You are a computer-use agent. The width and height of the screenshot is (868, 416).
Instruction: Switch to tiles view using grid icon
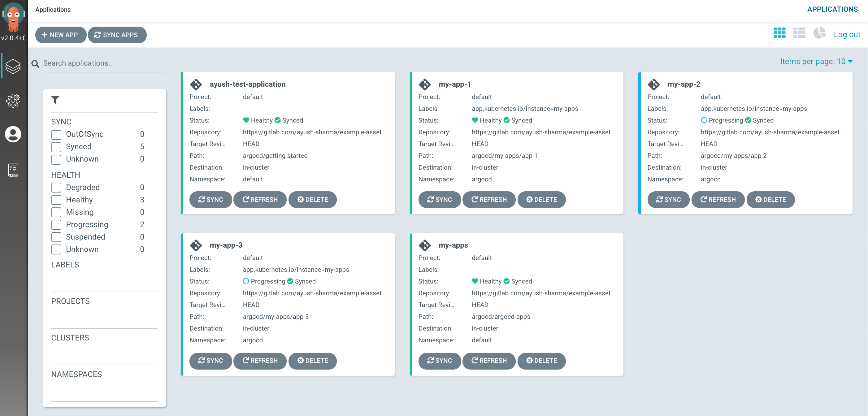coord(779,33)
